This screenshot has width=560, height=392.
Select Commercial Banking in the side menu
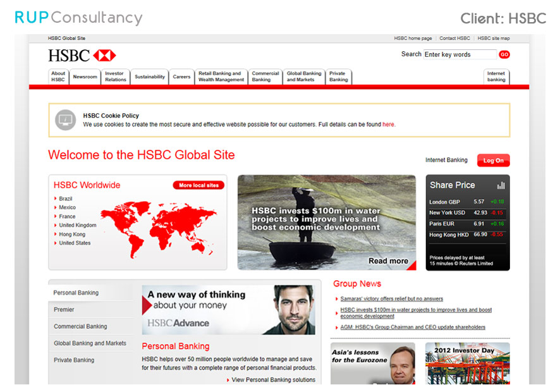coord(91,326)
